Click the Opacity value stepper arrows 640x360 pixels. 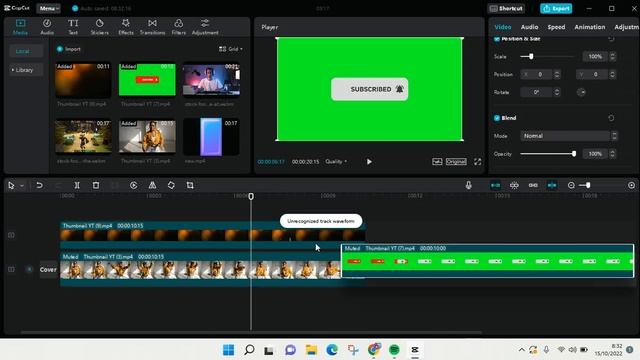pyautogui.click(x=612, y=154)
